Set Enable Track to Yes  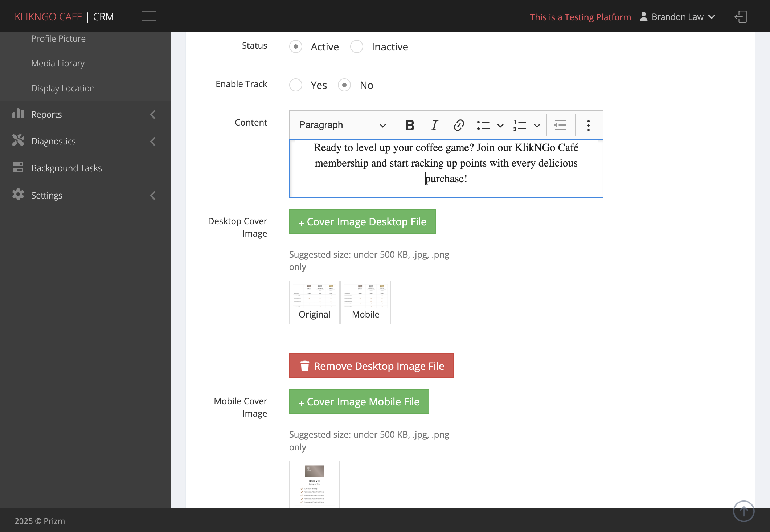click(x=296, y=85)
